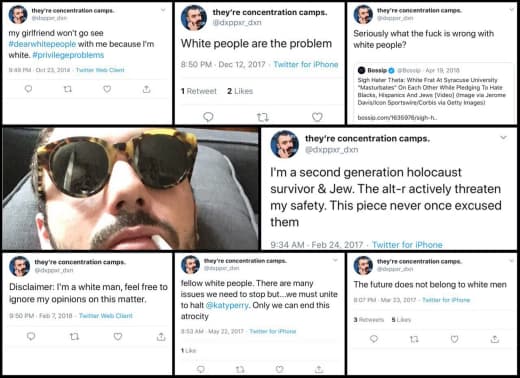Click the #privilegeproblems hashtag
This screenshot has width=520, height=378.
pyautogui.click(x=68, y=55)
